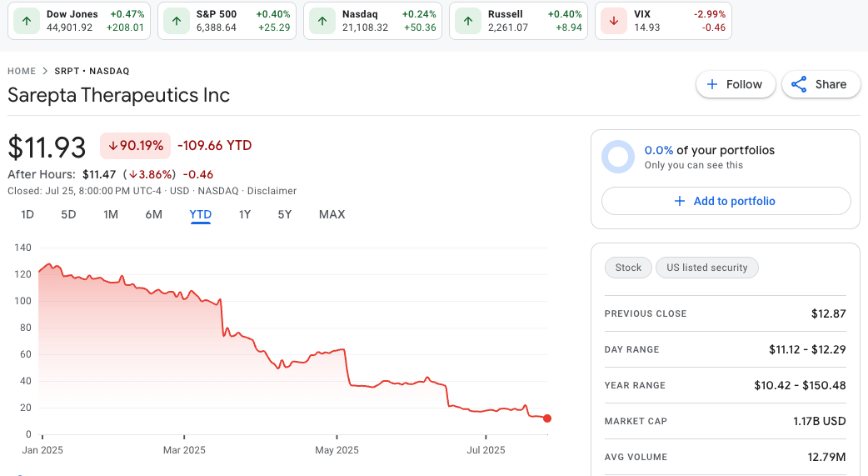Click the Russell up-arrow icon
This screenshot has width=868, height=476.
pyautogui.click(x=468, y=21)
